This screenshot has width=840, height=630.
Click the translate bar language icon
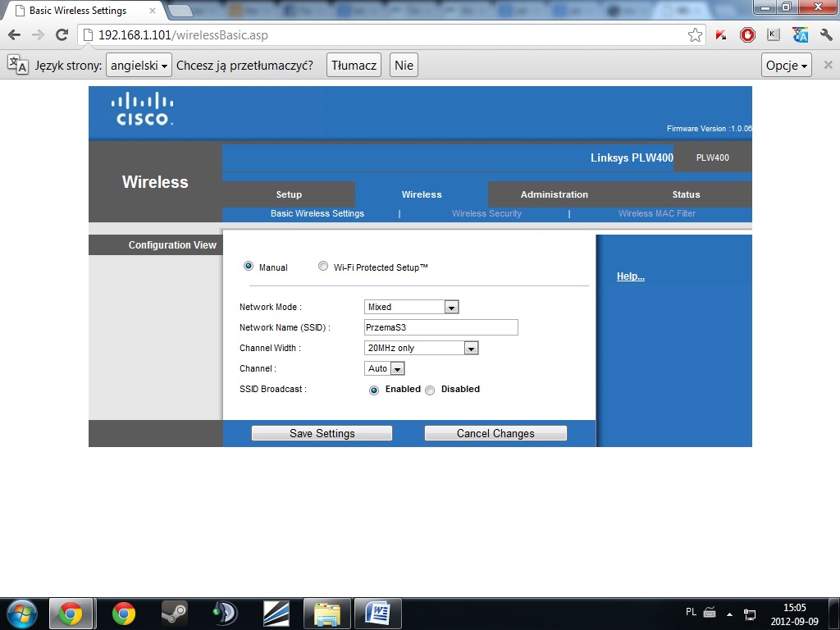point(18,65)
